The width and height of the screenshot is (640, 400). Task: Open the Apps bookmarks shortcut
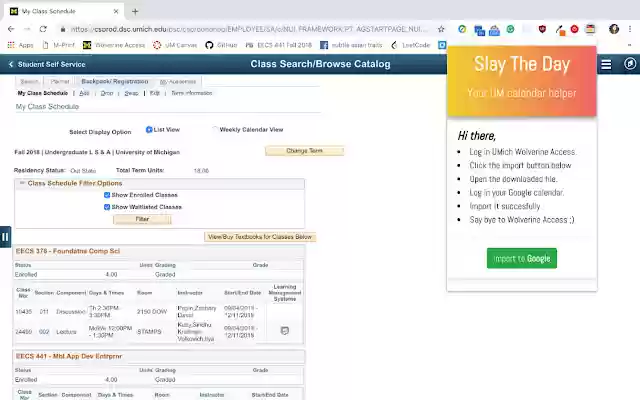20,45
